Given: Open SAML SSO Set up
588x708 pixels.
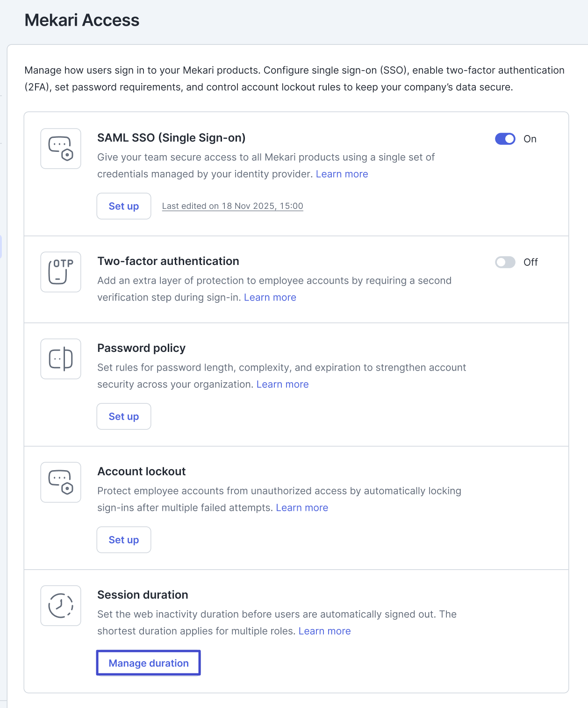Looking at the screenshot, I should [x=124, y=206].
